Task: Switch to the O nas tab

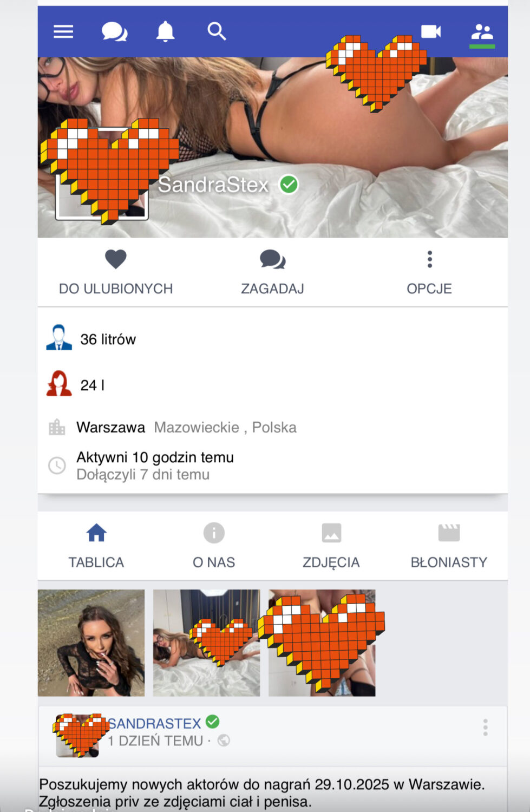Action: click(214, 546)
